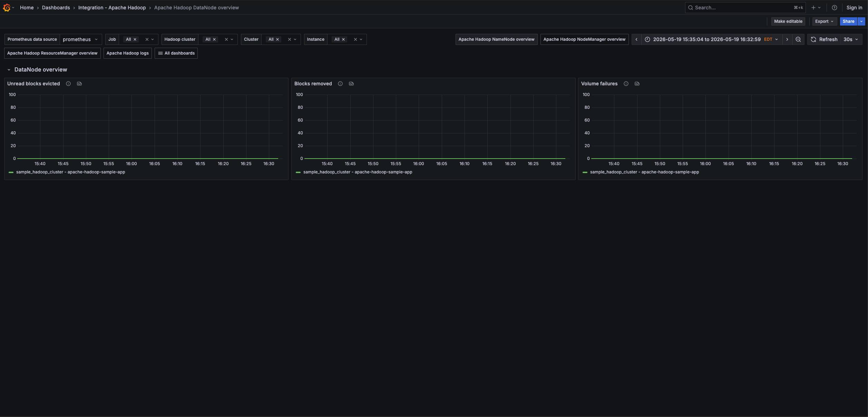Remove the All tag from Instance filter

[343, 39]
